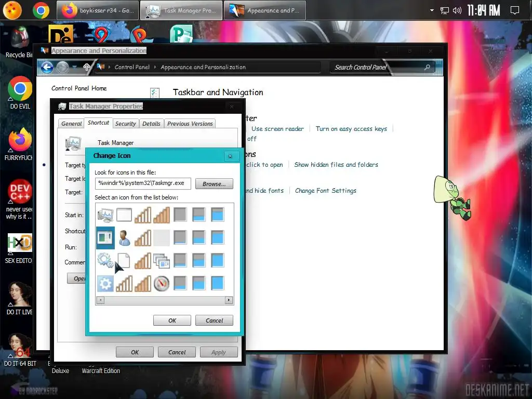
Task: Open Use screen reader link
Action: point(277,129)
